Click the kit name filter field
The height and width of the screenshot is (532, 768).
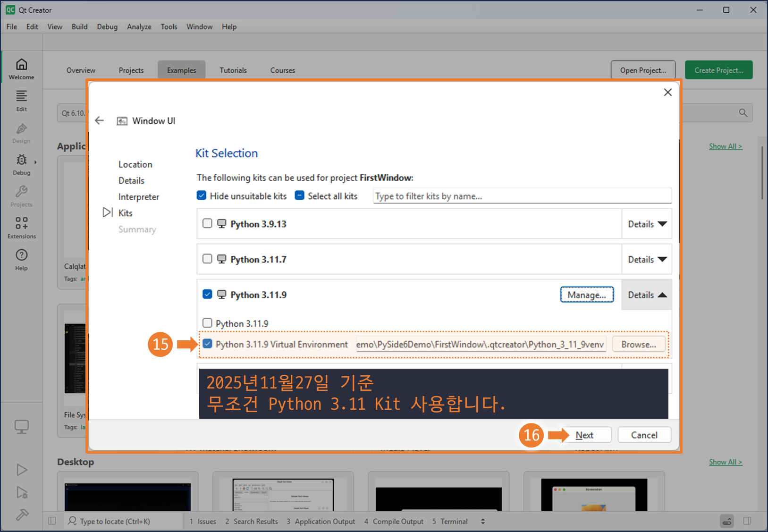pos(522,196)
